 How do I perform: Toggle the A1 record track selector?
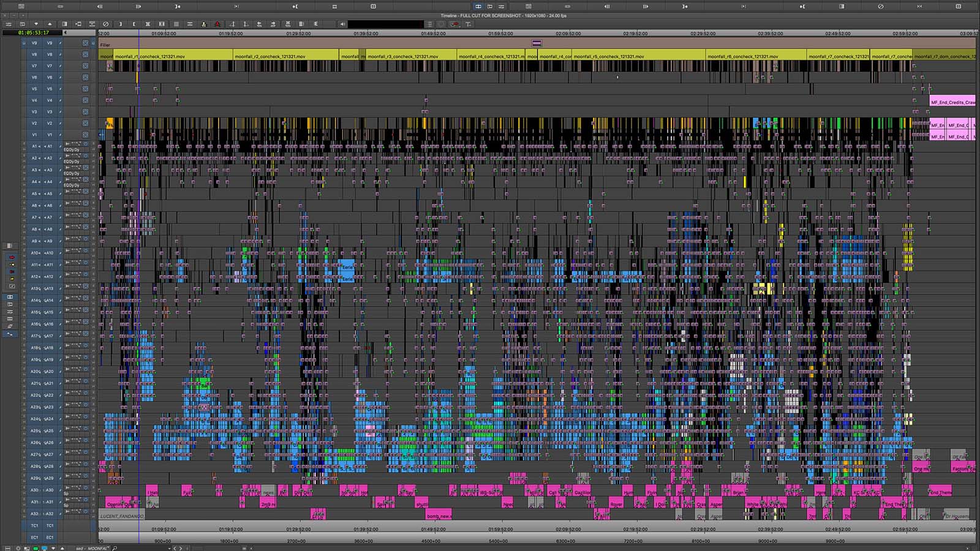49,146
